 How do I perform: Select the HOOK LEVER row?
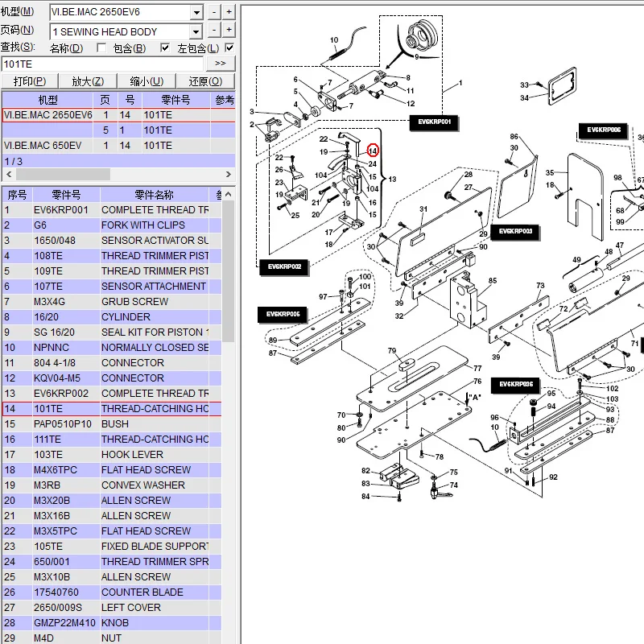point(112,455)
